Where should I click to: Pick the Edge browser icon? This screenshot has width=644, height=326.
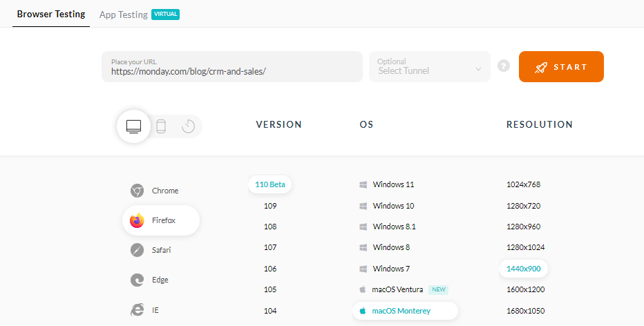(x=137, y=280)
